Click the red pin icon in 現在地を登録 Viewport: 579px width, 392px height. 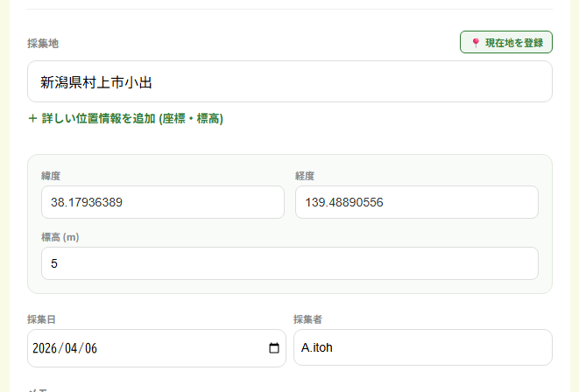click(476, 43)
